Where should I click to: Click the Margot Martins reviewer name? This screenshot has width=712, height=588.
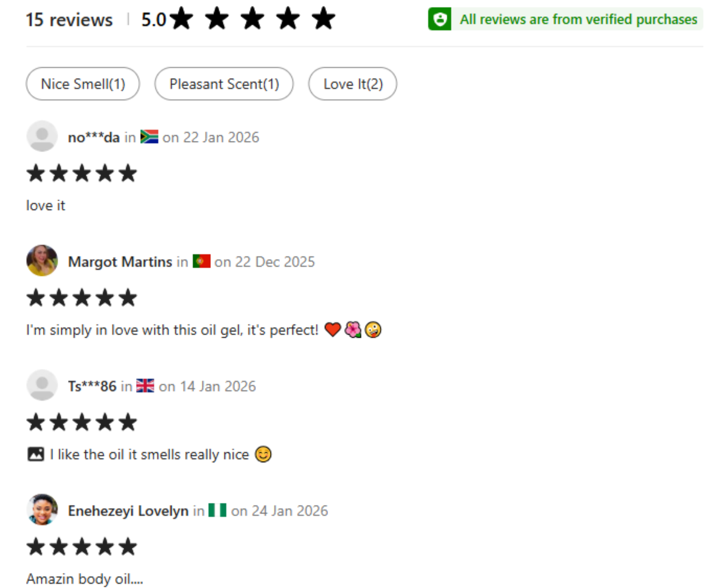coord(120,261)
